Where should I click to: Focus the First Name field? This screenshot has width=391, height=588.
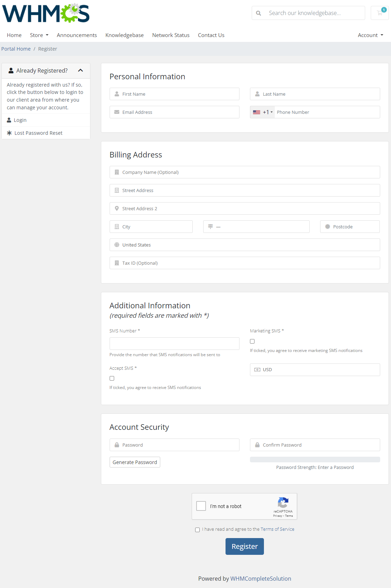coord(175,94)
